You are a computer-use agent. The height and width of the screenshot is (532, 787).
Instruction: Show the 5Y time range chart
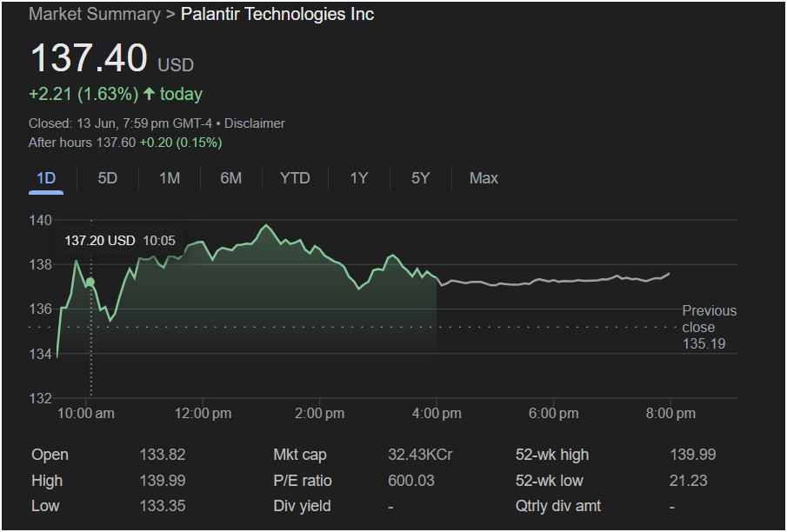(x=421, y=178)
